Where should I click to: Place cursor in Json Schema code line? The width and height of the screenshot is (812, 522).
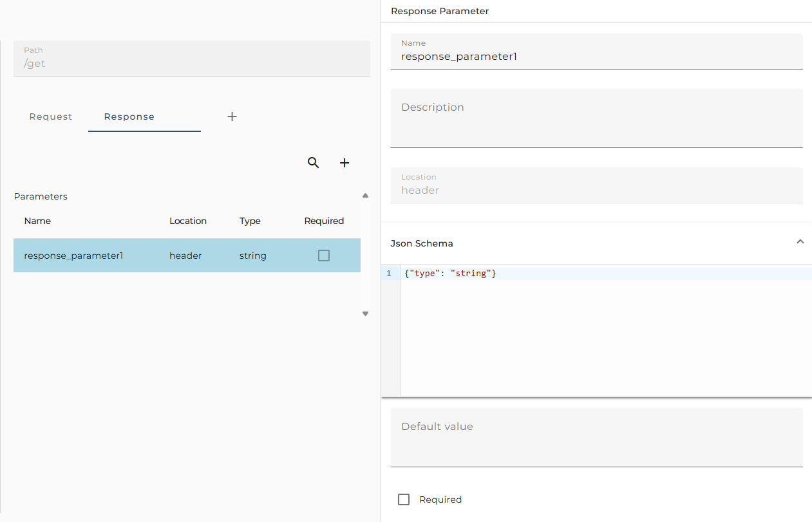pos(606,274)
